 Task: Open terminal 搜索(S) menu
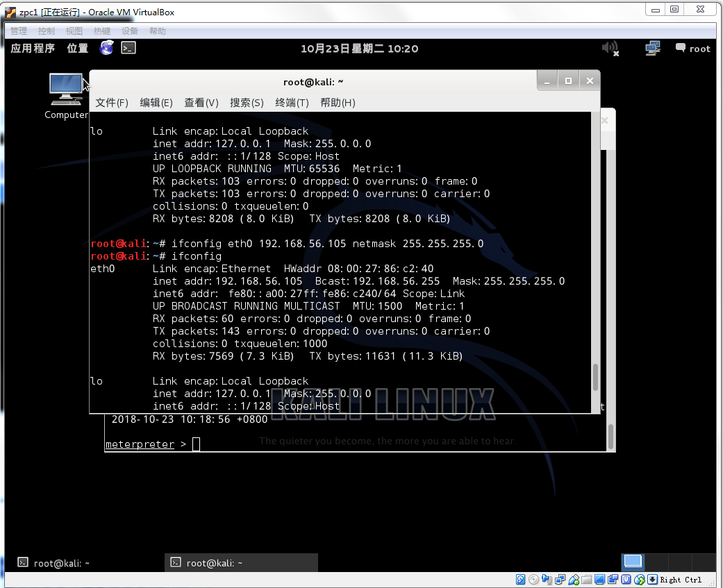point(247,102)
